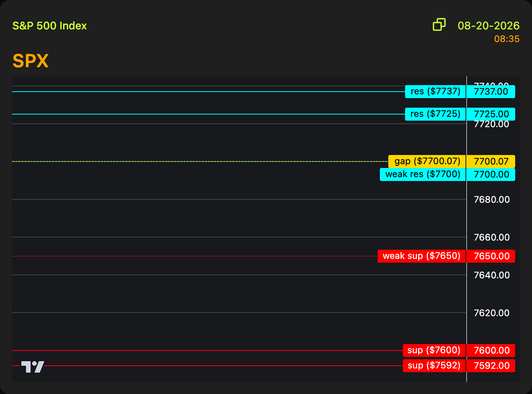Click the 7737.00 price tag
This screenshot has height=394, width=532.
(x=491, y=92)
